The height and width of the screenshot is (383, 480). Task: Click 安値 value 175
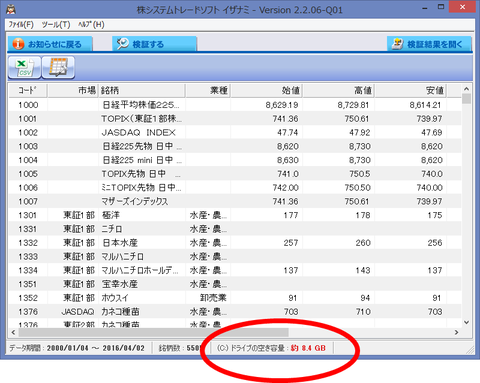435,215
